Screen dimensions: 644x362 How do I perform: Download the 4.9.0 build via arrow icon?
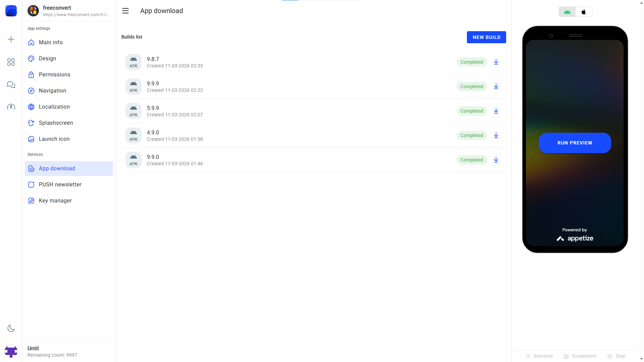click(496, 135)
